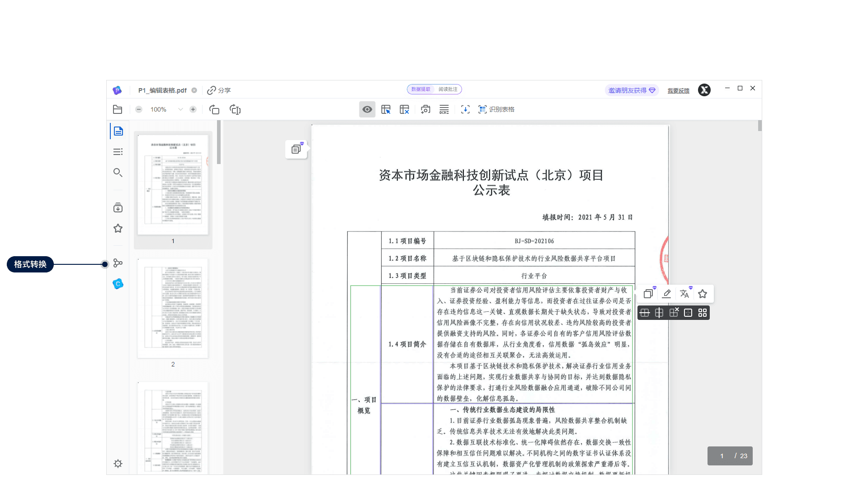Screen dimensions: 868x488
Task: Open the zoom level dropdown
Action: (180, 109)
